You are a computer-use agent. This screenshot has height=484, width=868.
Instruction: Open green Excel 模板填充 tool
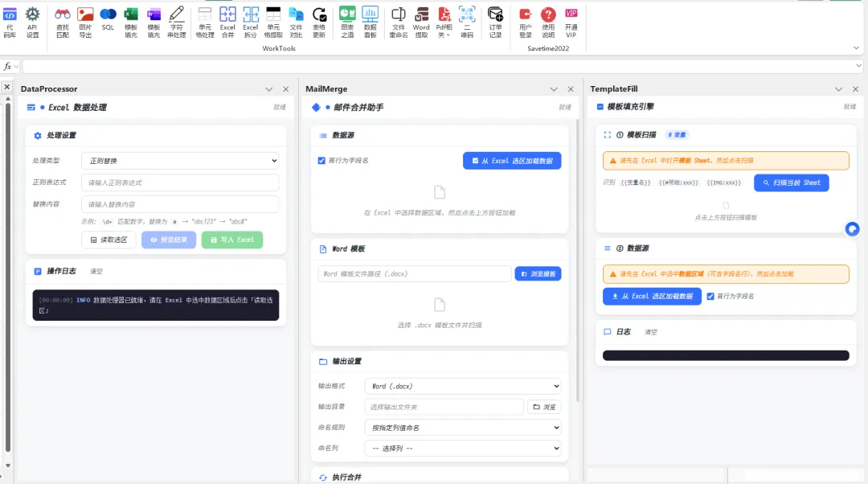[x=131, y=23]
